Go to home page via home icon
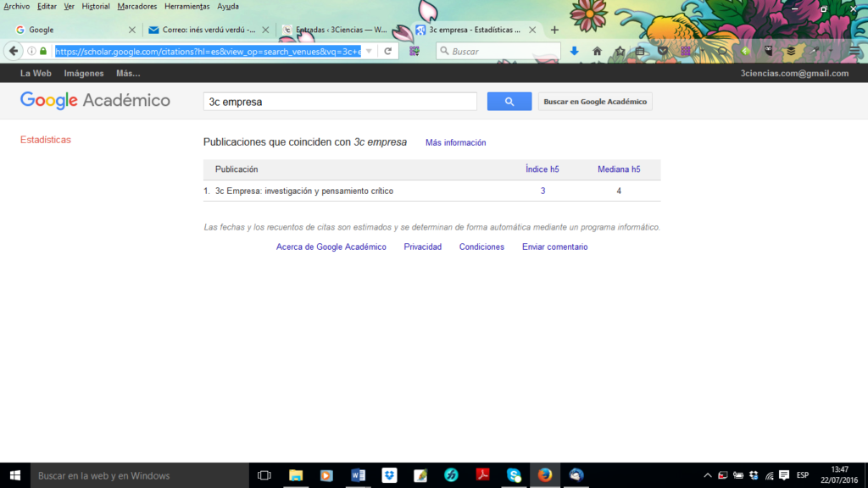The width and height of the screenshot is (868, 488). point(597,51)
